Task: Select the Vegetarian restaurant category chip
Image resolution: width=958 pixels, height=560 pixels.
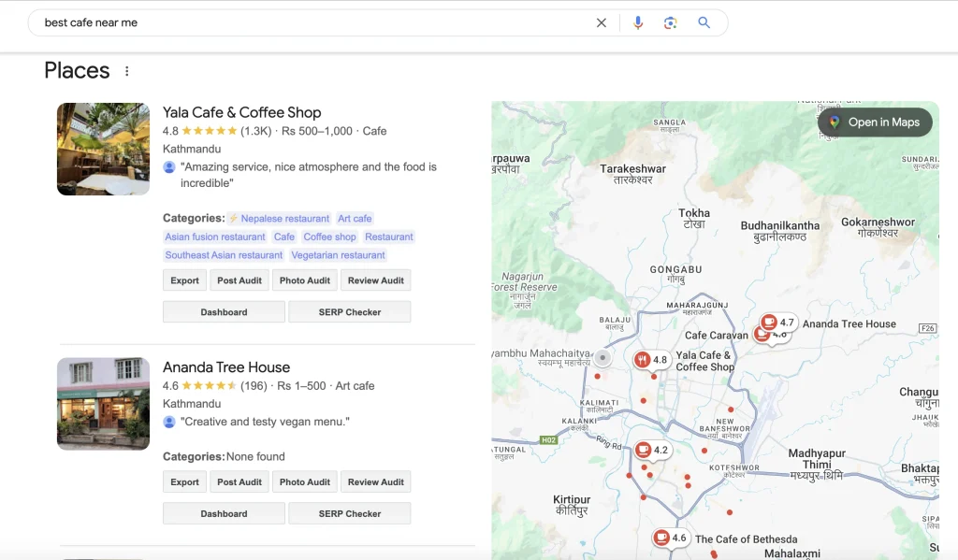Action: click(339, 254)
